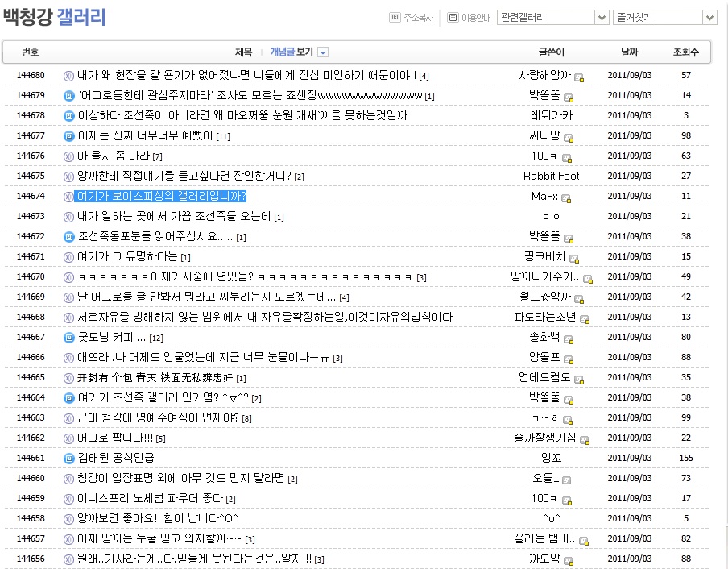This screenshot has height=569, width=728.
Task: Open post 이제 앙까는 누굴 믿고 의지할까
Action: (x=159, y=539)
